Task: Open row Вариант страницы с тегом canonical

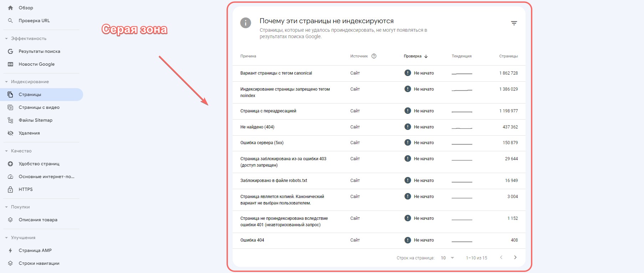Action: click(x=379, y=74)
